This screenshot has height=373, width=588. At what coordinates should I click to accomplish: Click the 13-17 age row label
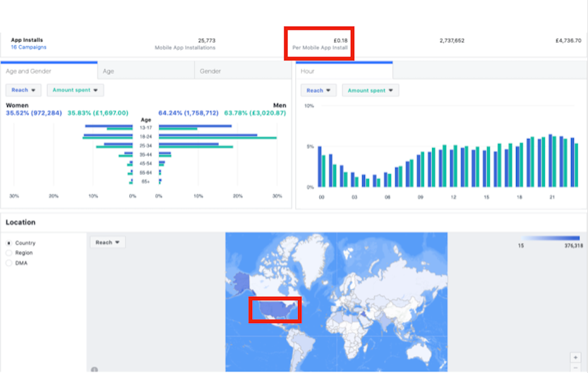(146, 128)
